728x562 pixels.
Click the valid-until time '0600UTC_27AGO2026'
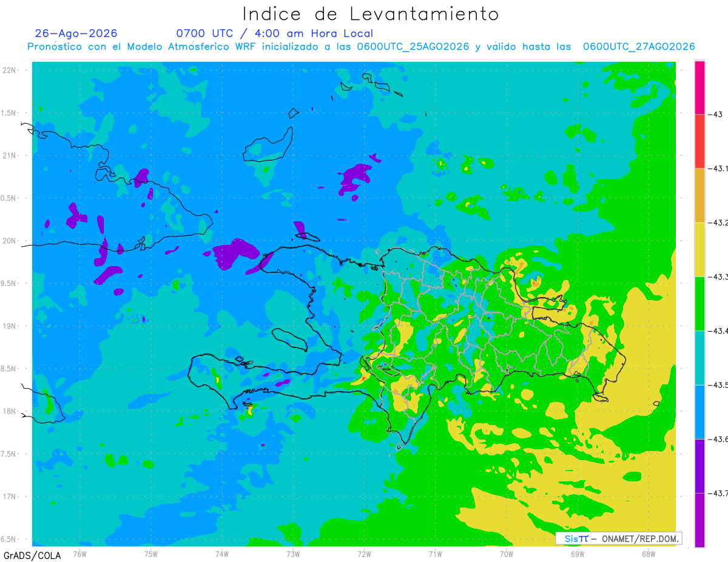639,47
